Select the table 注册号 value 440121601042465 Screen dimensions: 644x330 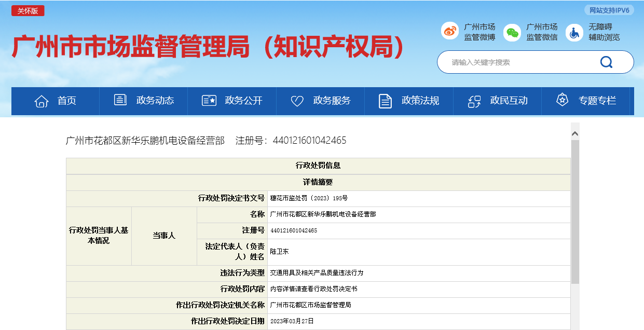click(294, 230)
